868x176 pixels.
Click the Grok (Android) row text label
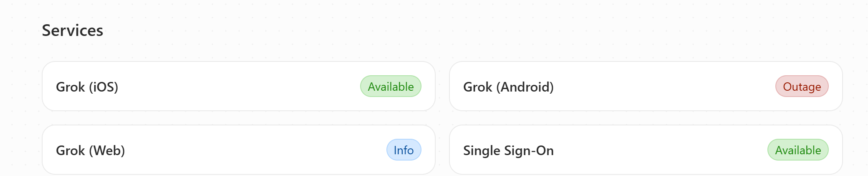(x=508, y=87)
